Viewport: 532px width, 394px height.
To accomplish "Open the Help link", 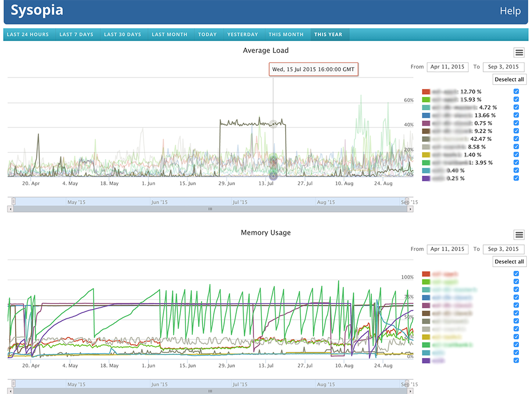I will click(510, 11).
